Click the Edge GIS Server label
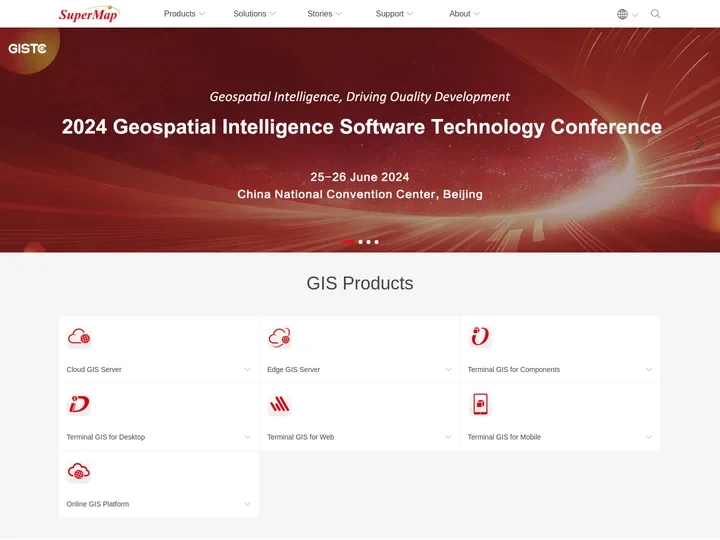The width and height of the screenshot is (720, 540). click(293, 370)
